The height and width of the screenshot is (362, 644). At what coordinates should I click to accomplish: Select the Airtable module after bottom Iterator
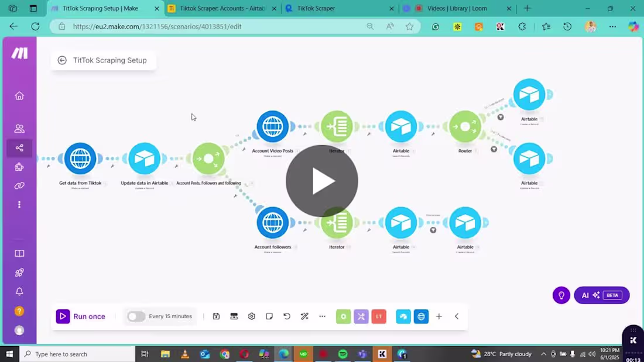click(401, 222)
